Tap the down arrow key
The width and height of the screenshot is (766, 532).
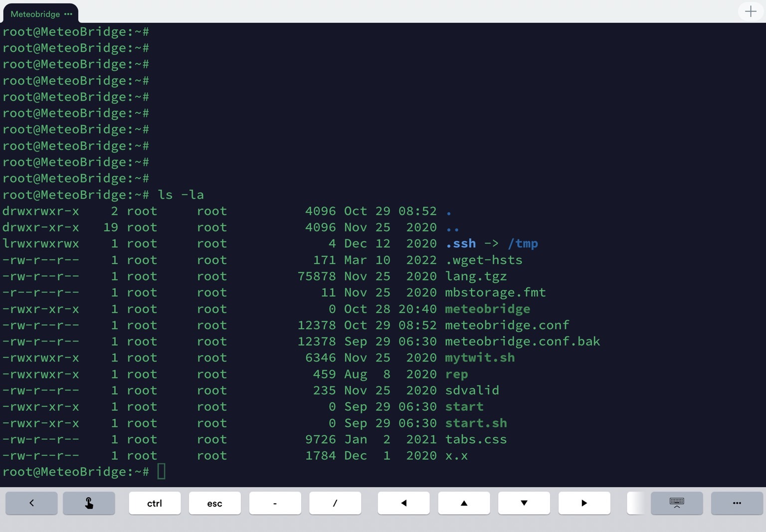pos(524,503)
